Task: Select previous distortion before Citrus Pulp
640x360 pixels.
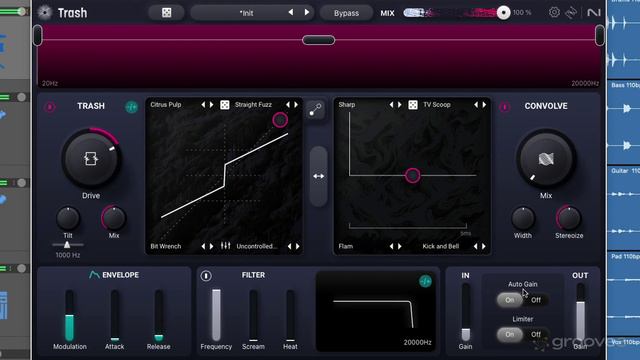Action: [203, 104]
